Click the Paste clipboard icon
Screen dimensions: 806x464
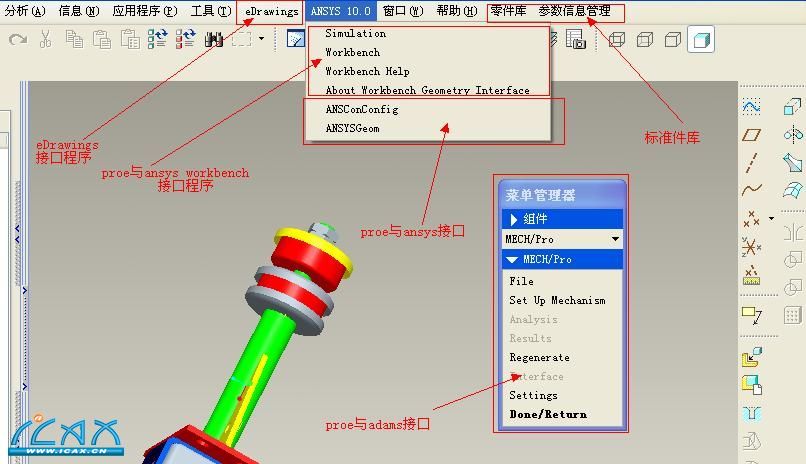click(102, 39)
